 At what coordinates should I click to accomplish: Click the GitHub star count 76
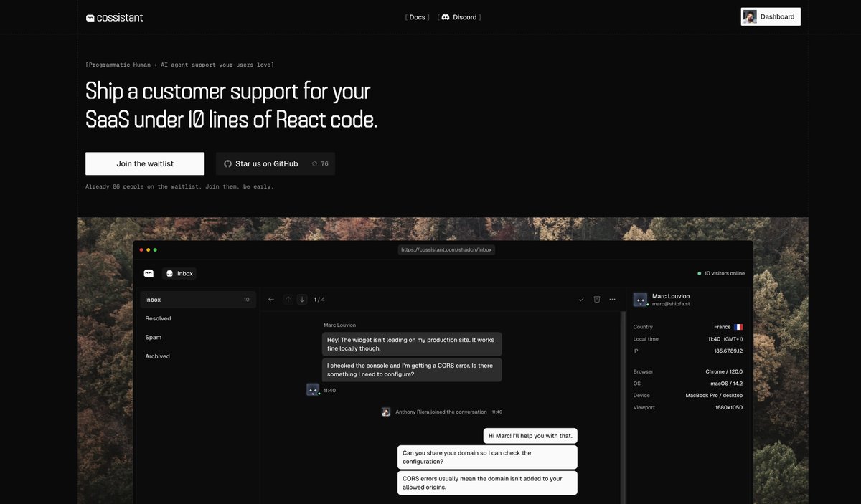tap(320, 163)
